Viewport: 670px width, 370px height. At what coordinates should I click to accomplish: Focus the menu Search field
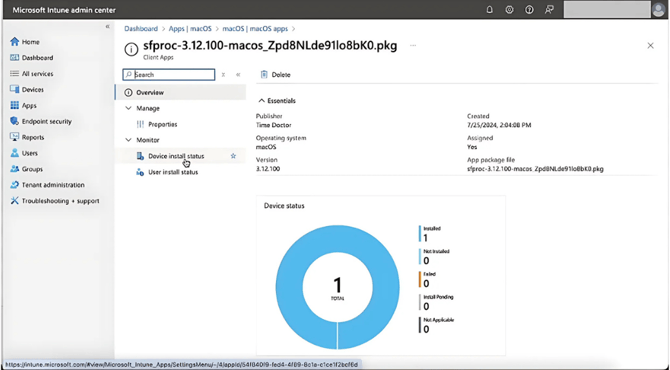click(169, 74)
